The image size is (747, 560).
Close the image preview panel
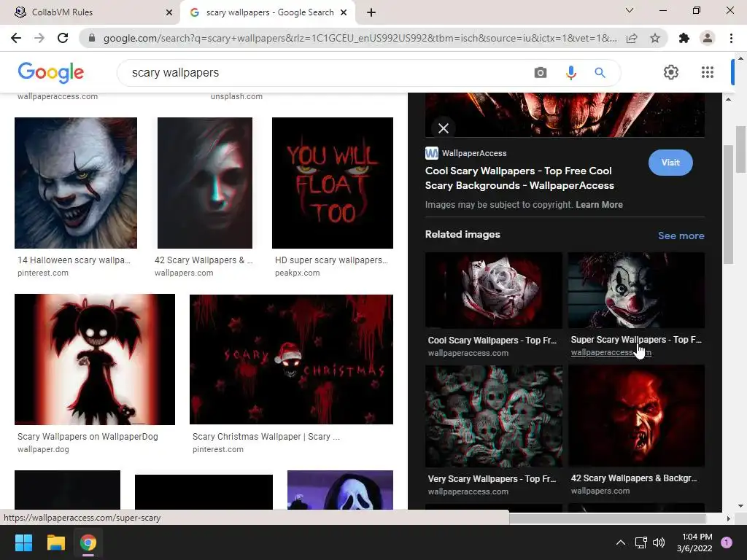point(444,128)
